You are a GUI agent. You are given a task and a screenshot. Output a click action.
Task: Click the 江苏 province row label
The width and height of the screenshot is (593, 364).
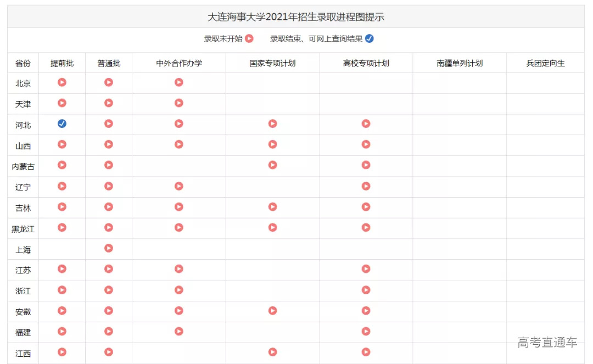coord(23,270)
